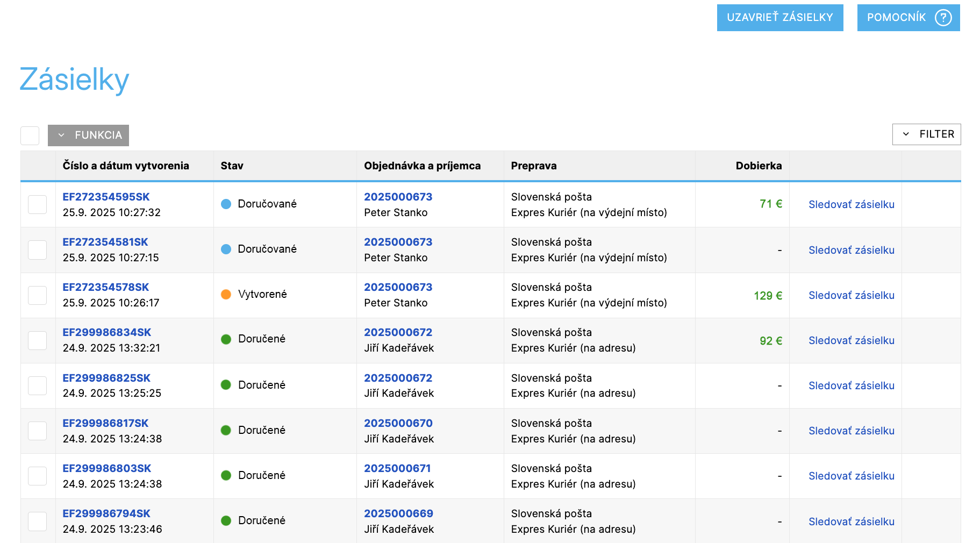The width and height of the screenshot is (980, 543).
Task: Open shipment EF299986794SK
Action: coord(106,513)
